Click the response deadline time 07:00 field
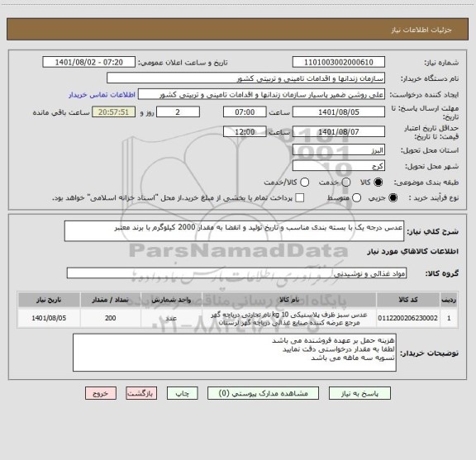 tap(245, 112)
